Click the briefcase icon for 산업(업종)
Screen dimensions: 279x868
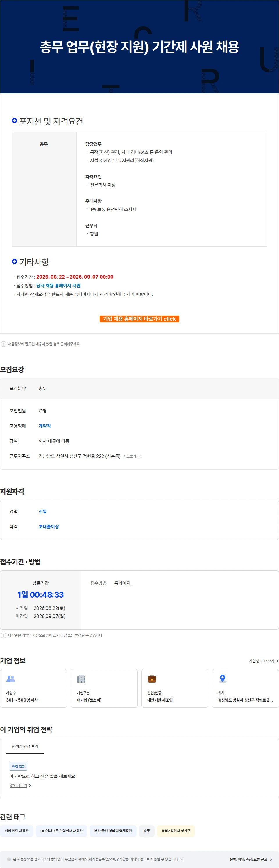[152, 679]
